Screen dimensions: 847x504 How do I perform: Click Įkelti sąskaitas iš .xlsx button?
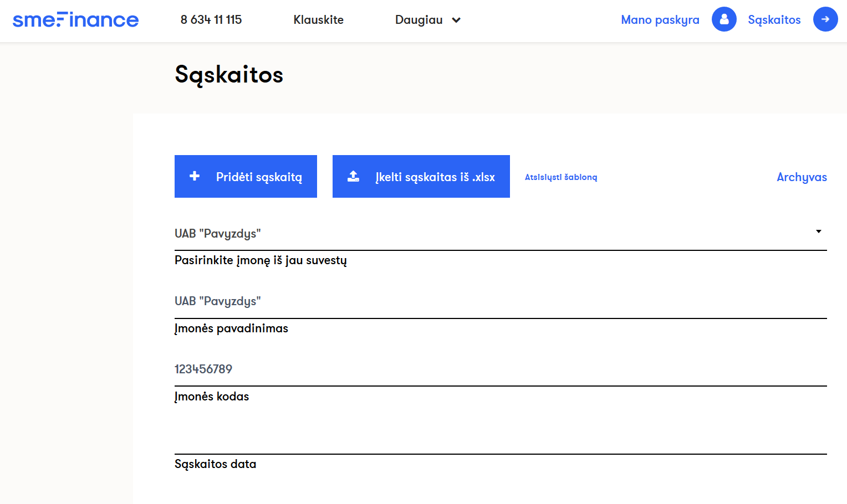click(x=421, y=176)
